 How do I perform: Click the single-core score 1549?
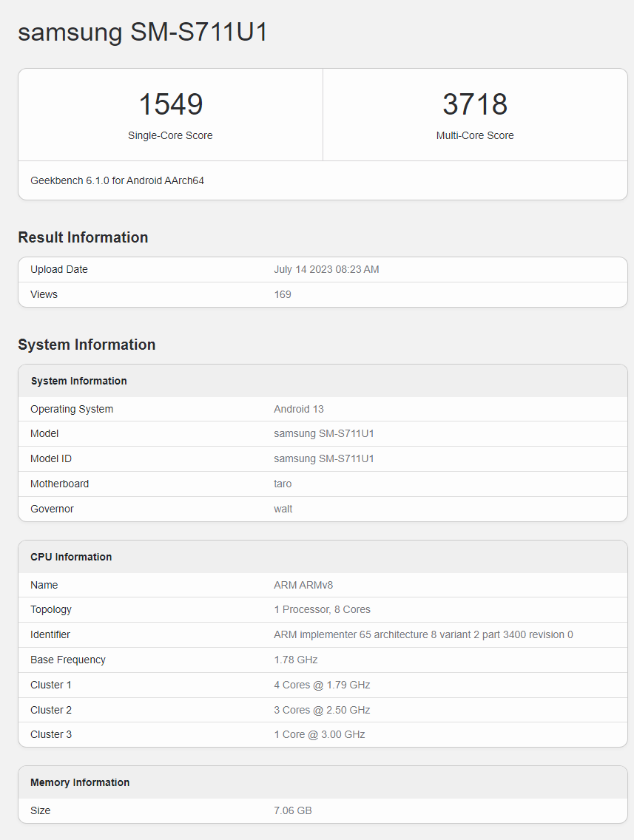click(170, 104)
